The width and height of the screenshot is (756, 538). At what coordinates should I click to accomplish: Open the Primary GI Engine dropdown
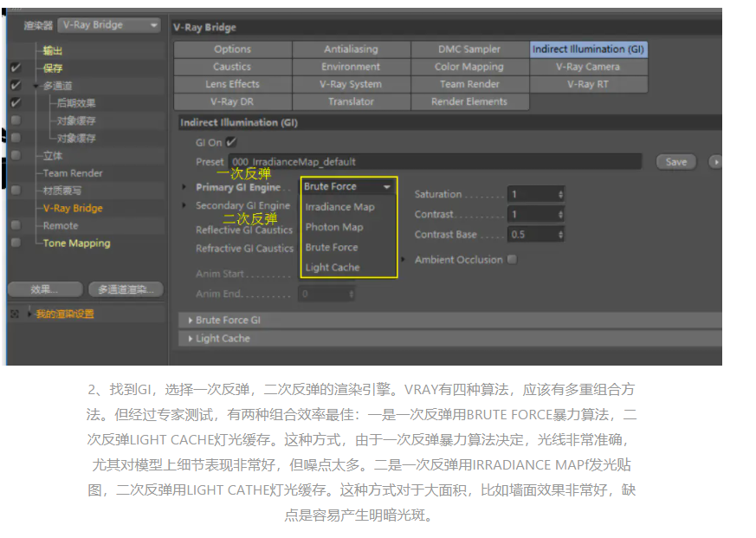click(347, 186)
